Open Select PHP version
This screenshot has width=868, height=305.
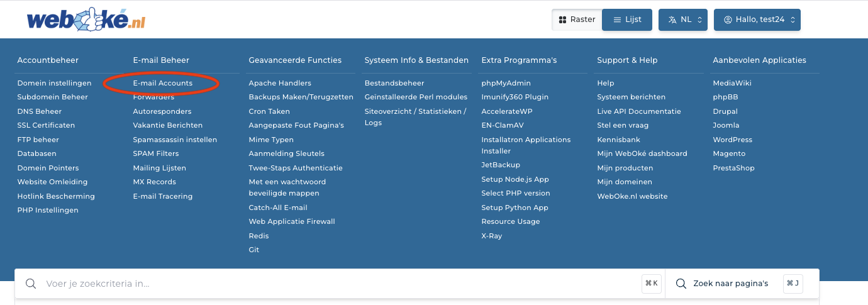pos(515,193)
